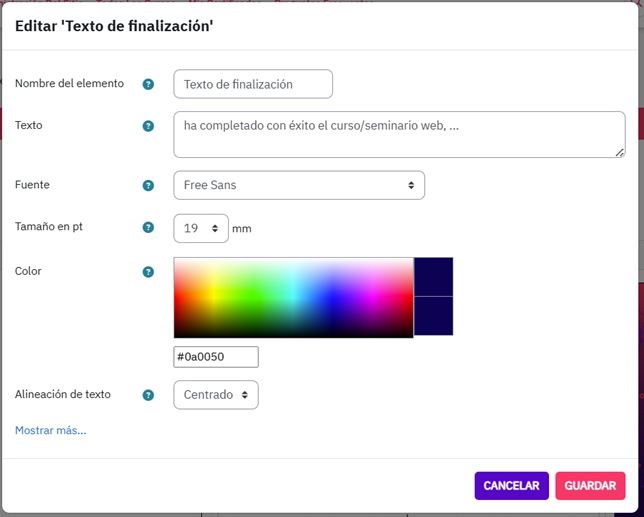Expand options via Mostrar más link
The width and height of the screenshot is (644, 517).
[50, 431]
